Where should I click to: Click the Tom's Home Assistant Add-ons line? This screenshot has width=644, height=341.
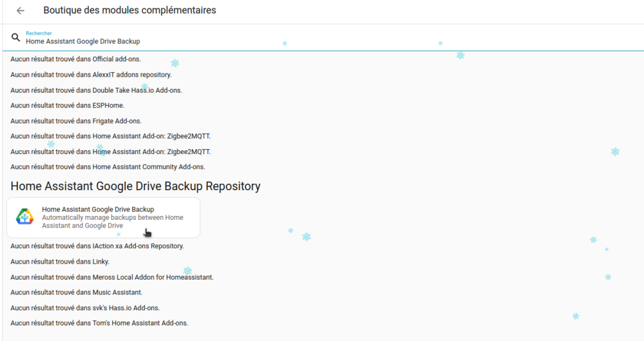pyautogui.click(x=99, y=324)
